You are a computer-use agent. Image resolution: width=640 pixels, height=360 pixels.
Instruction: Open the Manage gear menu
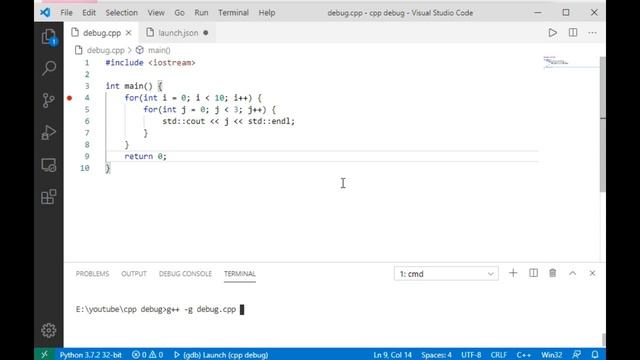[x=49, y=330]
